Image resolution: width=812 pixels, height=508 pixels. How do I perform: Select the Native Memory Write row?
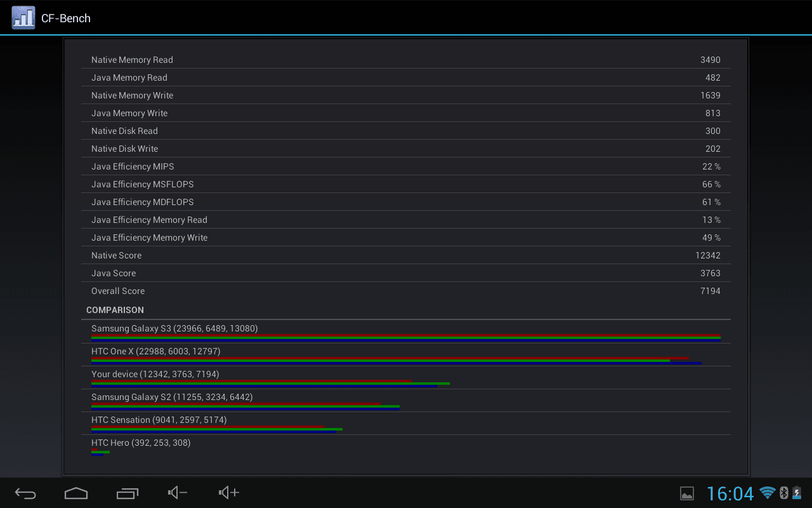click(406, 95)
